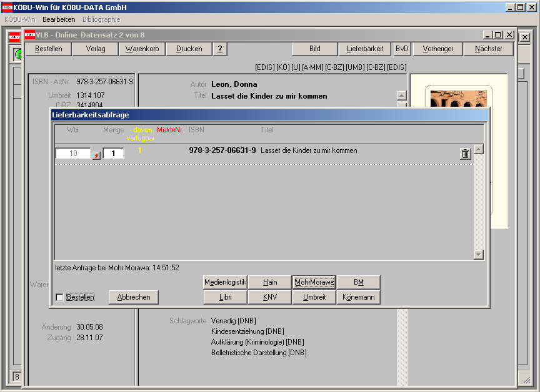Click the Lieferbarkeit toolbar button
This screenshot has width=540, height=392.
point(365,49)
